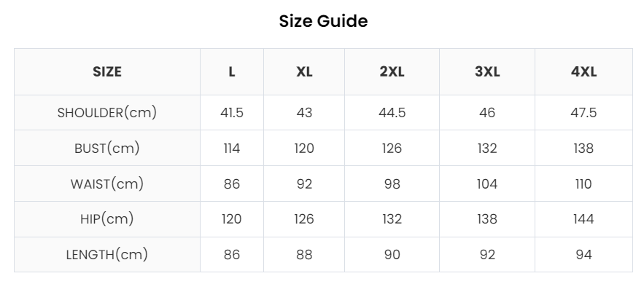The image size is (644, 284).
Task: Click the Size Guide heading
Action: [323, 21]
